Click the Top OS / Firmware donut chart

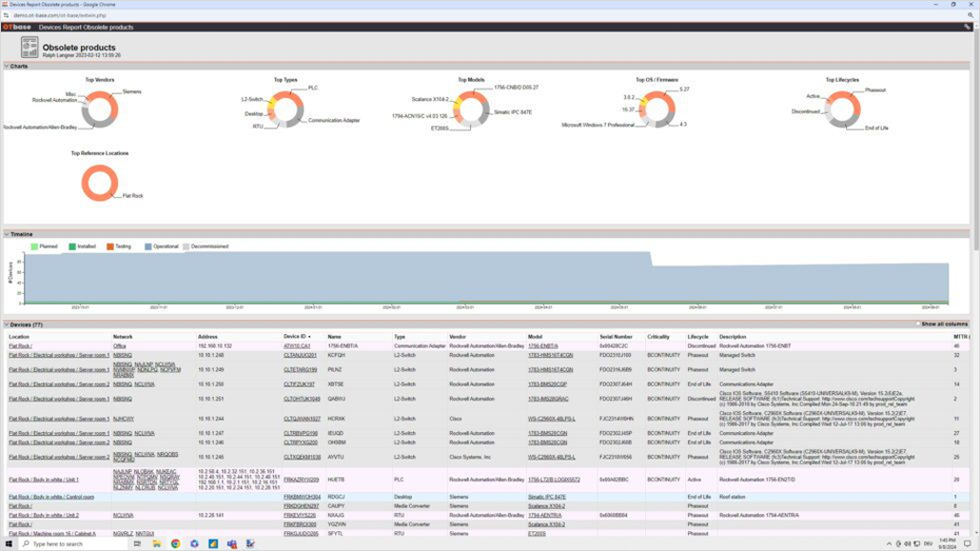[657, 109]
